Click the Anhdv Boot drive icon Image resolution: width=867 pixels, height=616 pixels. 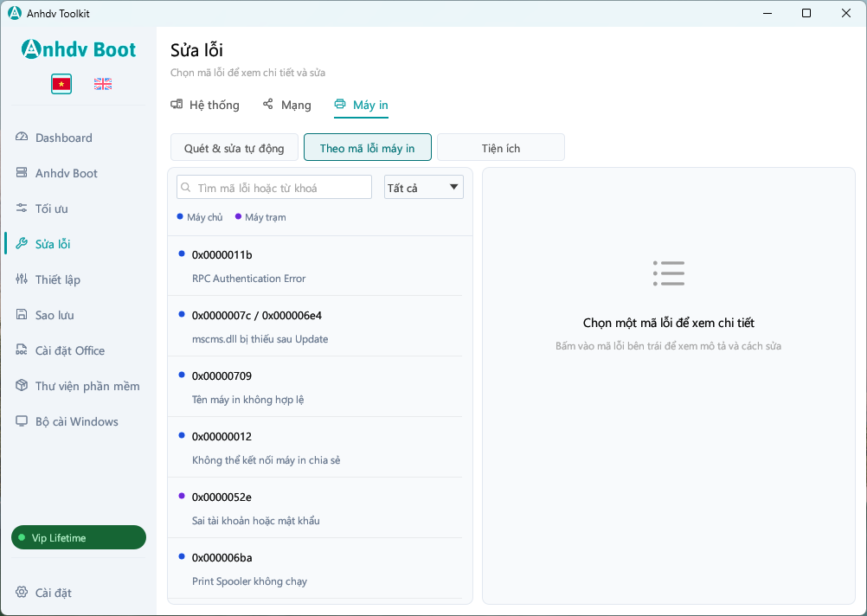22,172
